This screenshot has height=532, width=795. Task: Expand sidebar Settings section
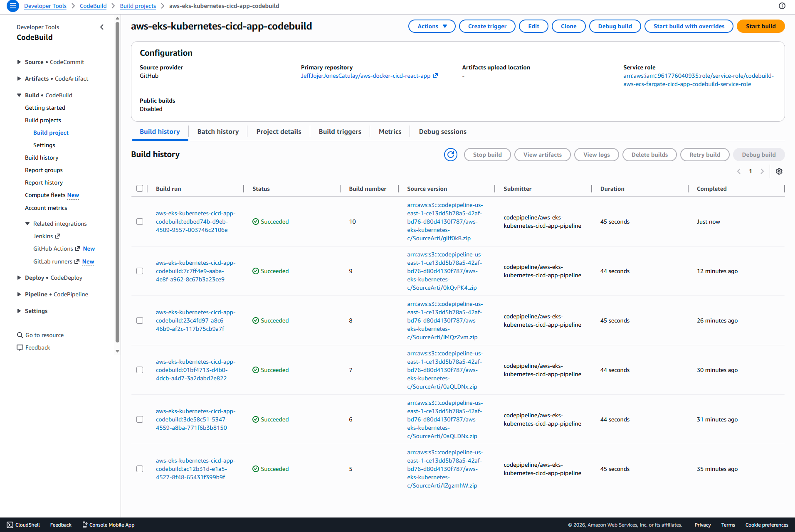coord(19,311)
